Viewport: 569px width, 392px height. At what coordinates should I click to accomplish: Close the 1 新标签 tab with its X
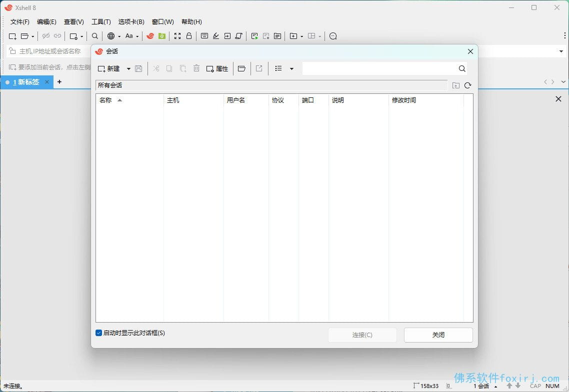(x=47, y=82)
